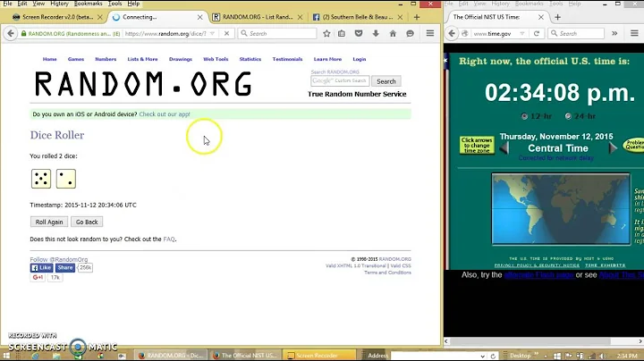Open the Login link
This screenshot has height=361, width=644.
[x=359, y=59]
